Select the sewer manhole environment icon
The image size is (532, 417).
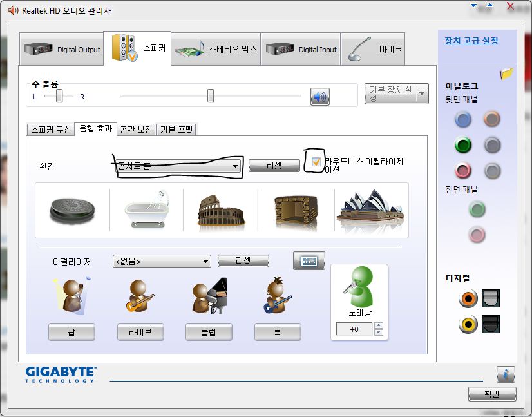[x=72, y=211]
